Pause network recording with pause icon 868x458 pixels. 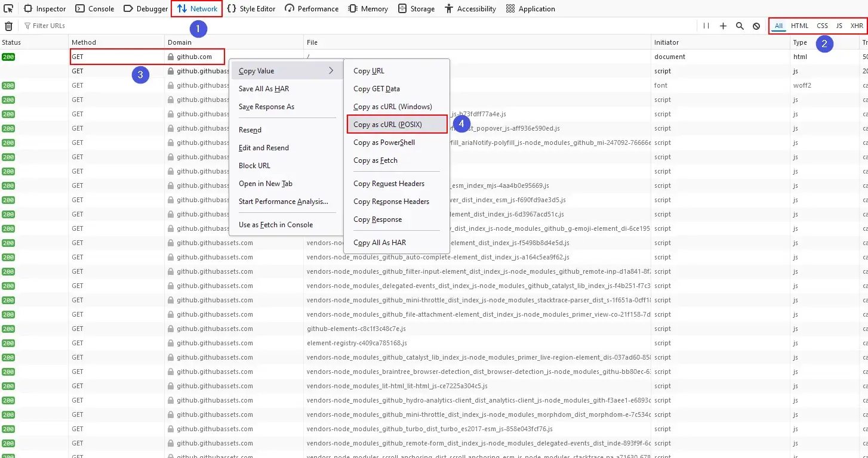[706, 26]
